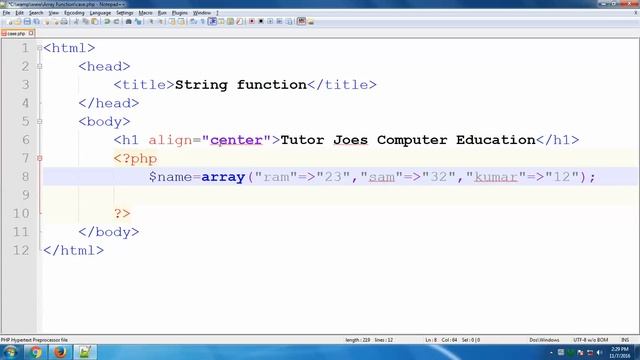
Task: Open the Edit menu
Action: pos(19,13)
